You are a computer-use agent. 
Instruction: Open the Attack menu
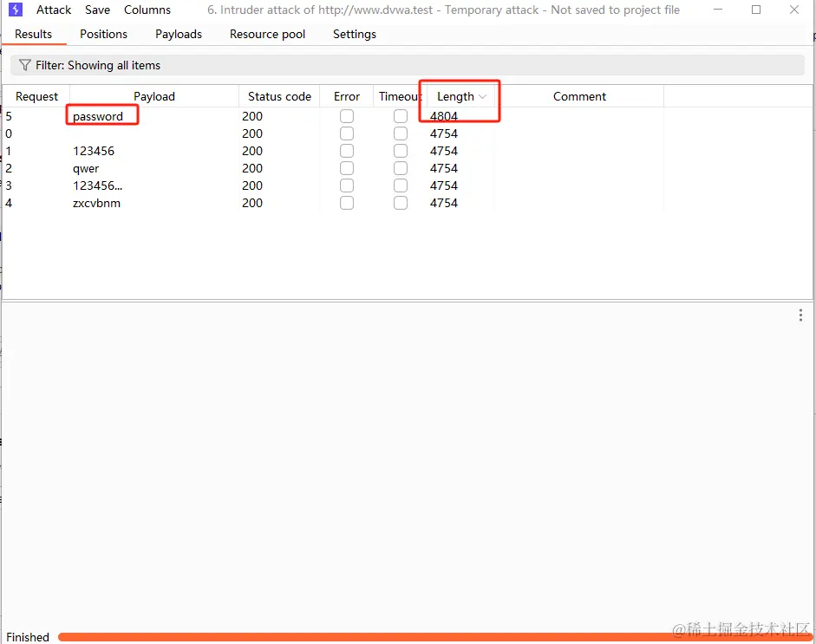point(54,10)
